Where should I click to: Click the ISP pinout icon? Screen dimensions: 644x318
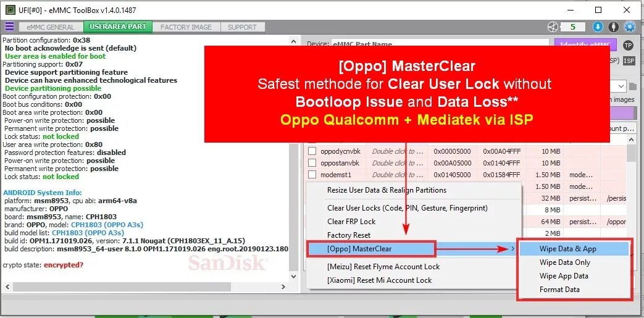[629, 61]
